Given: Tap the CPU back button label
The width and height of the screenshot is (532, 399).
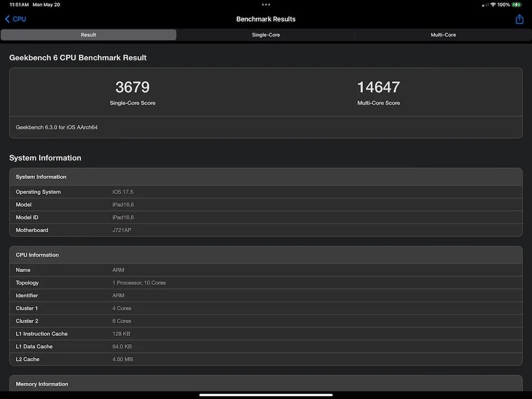Looking at the screenshot, I should [19, 18].
